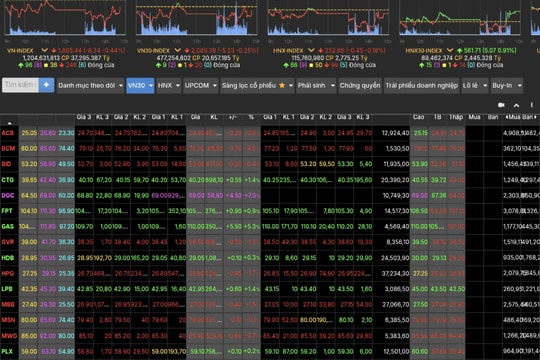This screenshot has width=540, height=360.
Task: Select ticker FPT in the table
Action: [7, 211]
